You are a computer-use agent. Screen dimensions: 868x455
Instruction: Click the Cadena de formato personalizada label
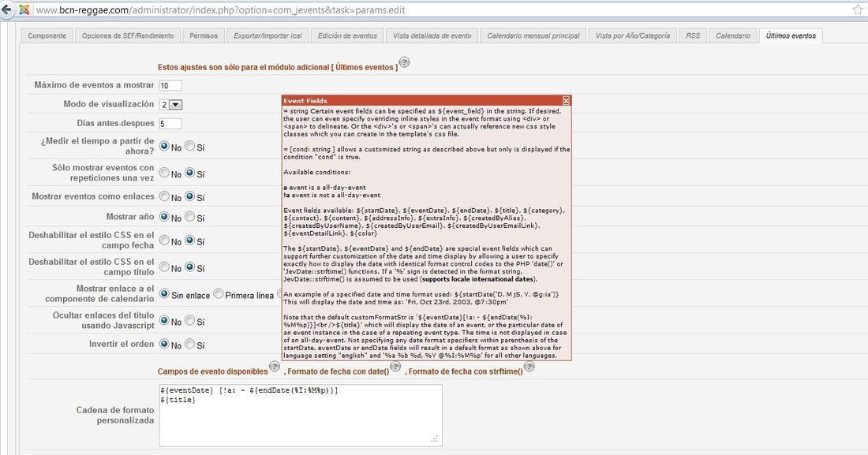115,415
